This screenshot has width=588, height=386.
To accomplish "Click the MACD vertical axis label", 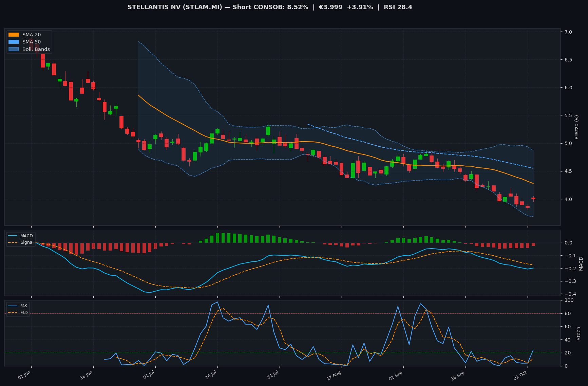I will (x=581, y=263).
